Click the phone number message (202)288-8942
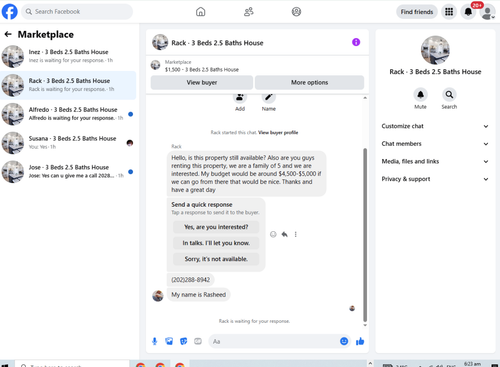Viewport: 500px width, 367px height. [191, 280]
